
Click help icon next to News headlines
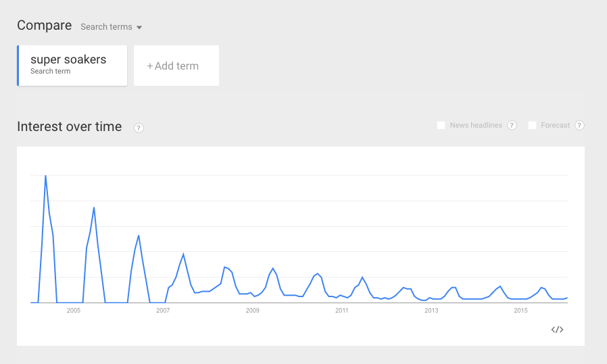pyautogui.click(x=512, y=126)
